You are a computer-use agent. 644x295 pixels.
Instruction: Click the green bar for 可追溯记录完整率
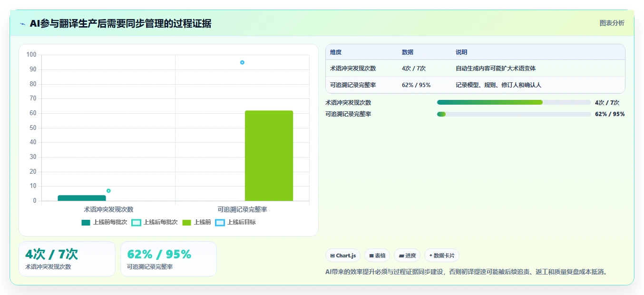click(x=269, y=156)
